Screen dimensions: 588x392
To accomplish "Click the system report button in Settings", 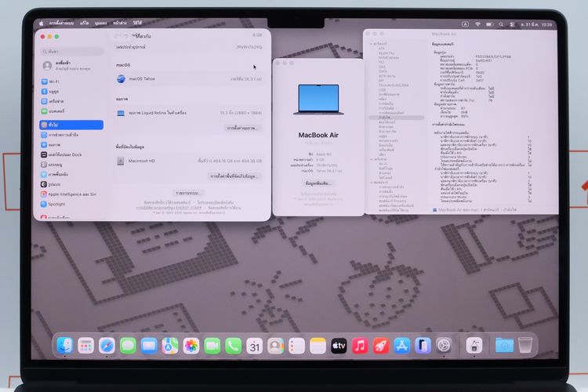I will pos(188,193).
